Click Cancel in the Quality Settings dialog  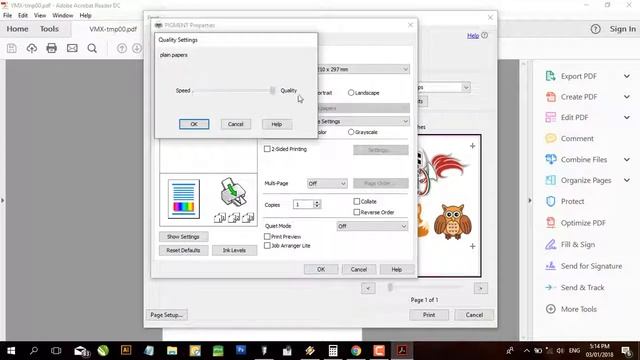tap(236, 124)
